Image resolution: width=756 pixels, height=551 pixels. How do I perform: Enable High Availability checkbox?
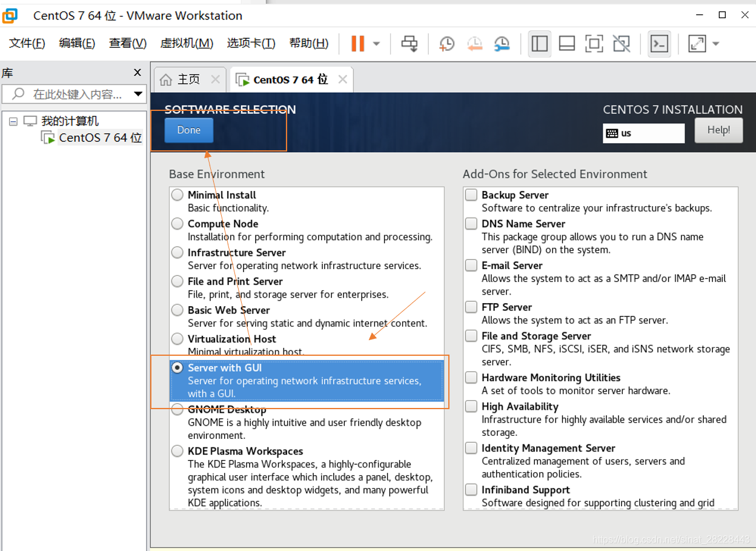tap(471, 406)
